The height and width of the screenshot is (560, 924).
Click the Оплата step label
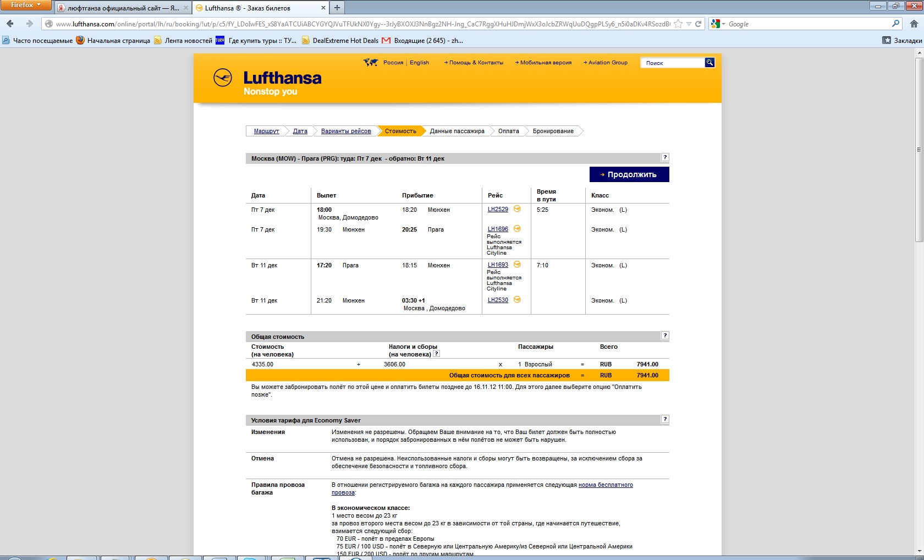pos(509,131)
